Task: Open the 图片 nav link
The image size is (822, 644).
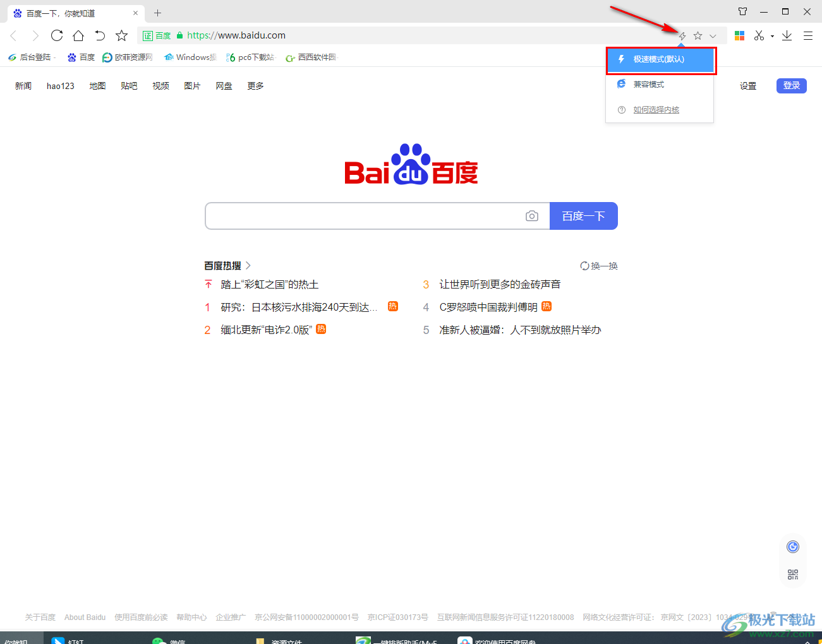Action: pos(192,86)
